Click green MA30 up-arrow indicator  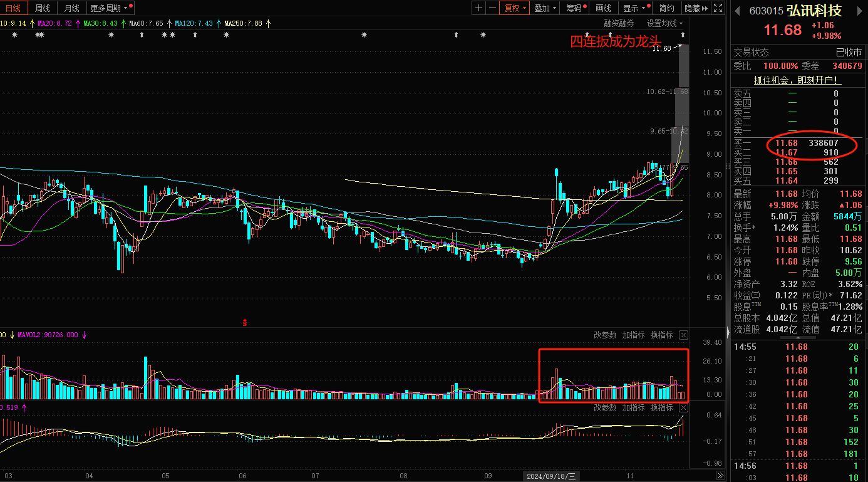click(123, 23)
